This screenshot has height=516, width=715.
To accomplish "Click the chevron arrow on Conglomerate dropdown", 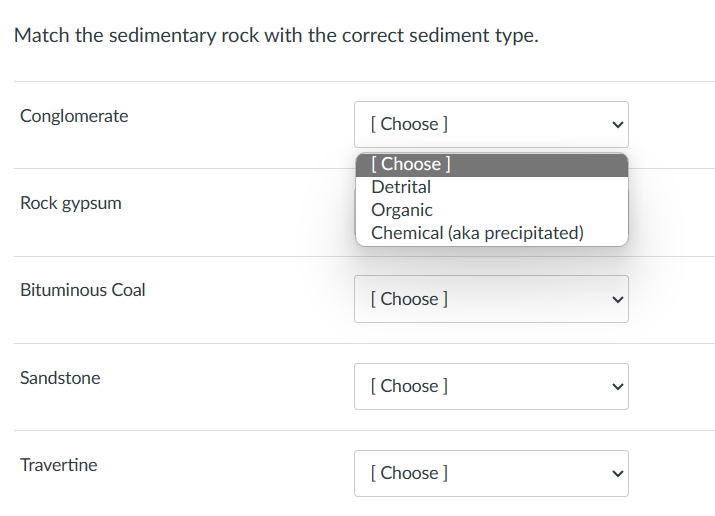I will click(617, 125).
